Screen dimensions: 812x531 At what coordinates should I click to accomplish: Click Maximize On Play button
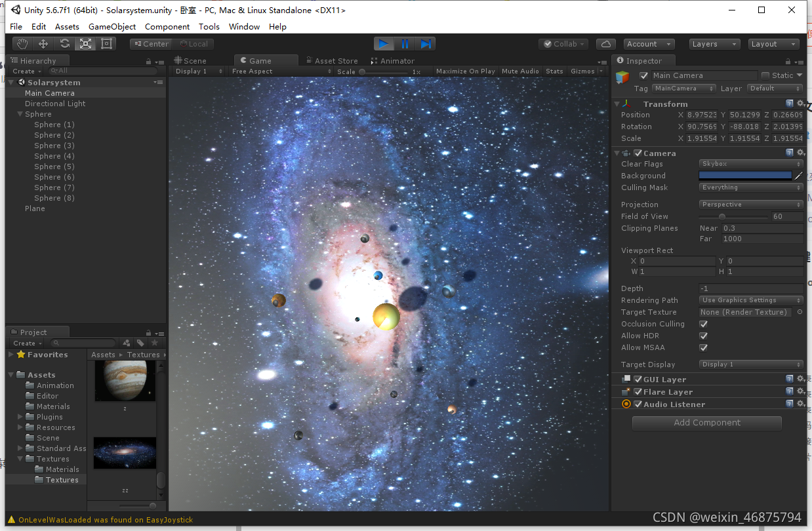point(466,71)
